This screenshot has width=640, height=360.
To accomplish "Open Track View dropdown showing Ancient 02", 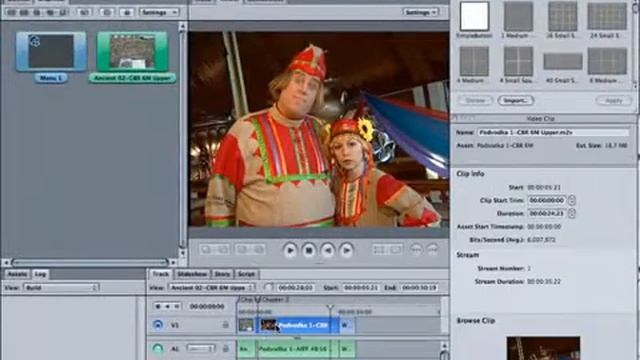I will tap(211, 288).
